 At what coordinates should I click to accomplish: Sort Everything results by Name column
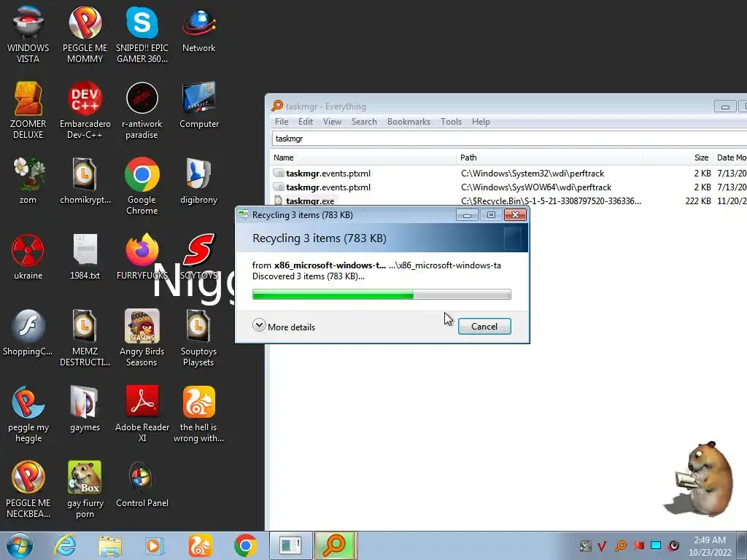pos(363,157)
